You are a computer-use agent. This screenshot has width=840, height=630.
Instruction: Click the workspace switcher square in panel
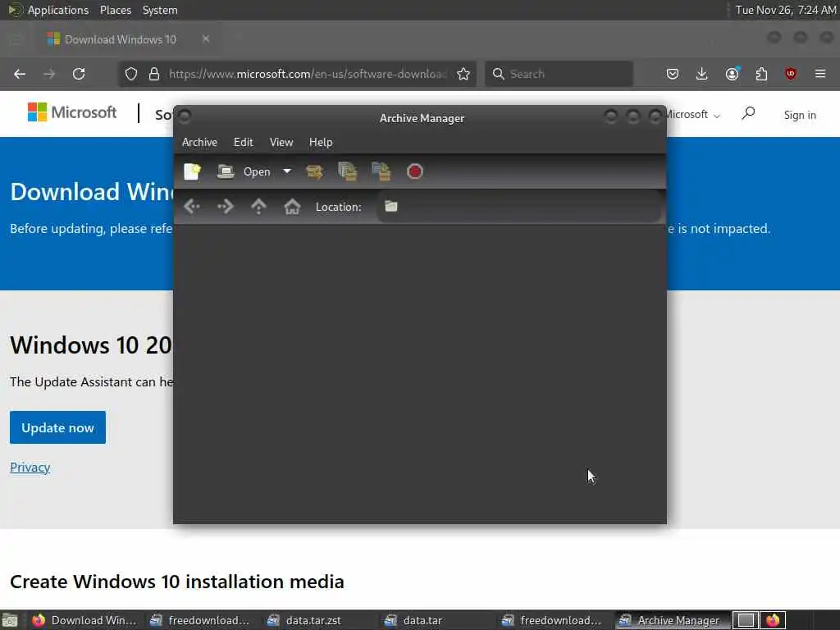[x=745, y=620]
